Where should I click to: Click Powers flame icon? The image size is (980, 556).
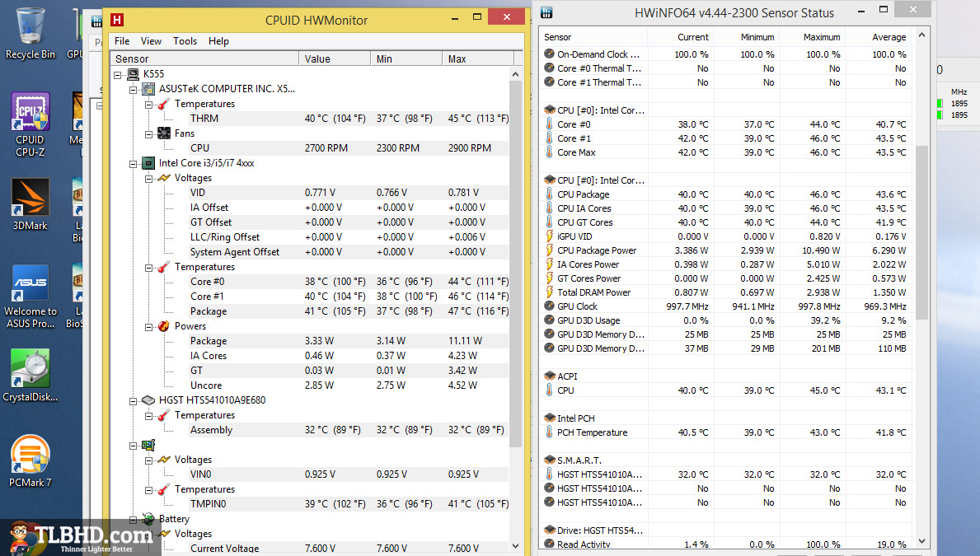(164, 326)
